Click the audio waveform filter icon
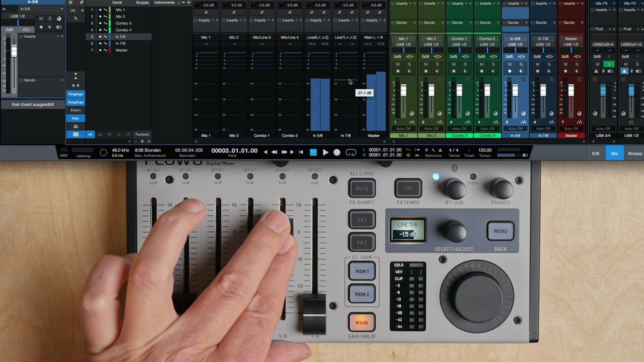Screen dimensions: 644x362 pyautogui.click(x=90, y=134)
